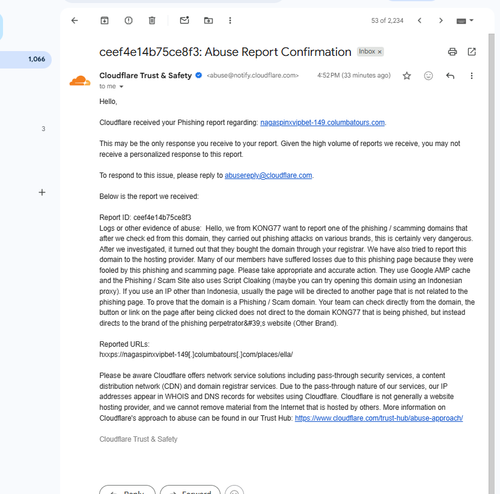This screenshot has height=494, width=500.
Task: Click the reported hxxps URL text
Action: [196, 354]
